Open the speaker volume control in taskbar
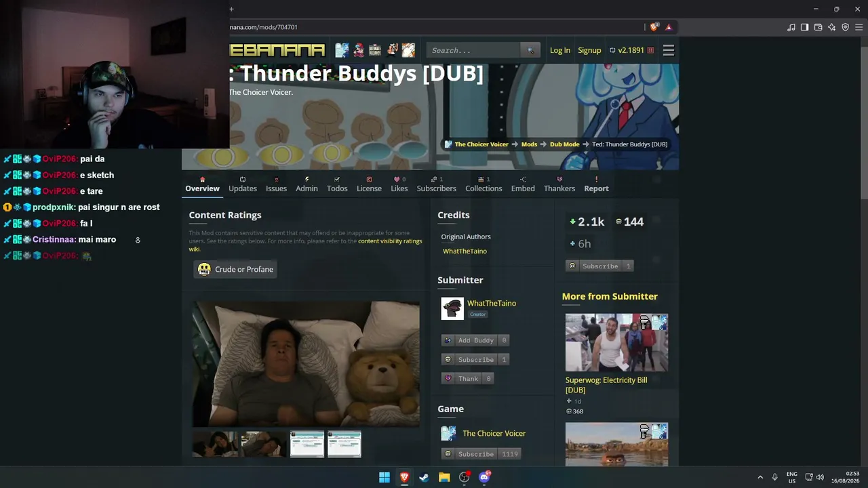This screenshot has width=868, height=488. tap(820, 477)
